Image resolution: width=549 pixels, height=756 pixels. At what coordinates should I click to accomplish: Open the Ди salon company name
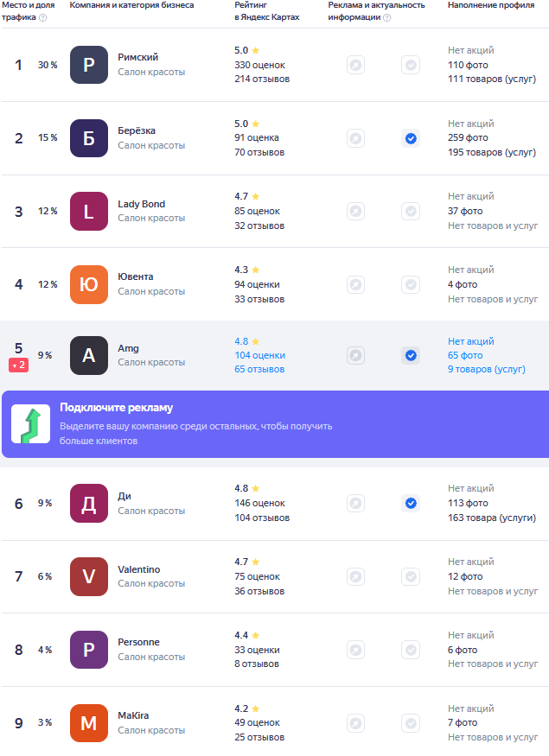(124, 496)
